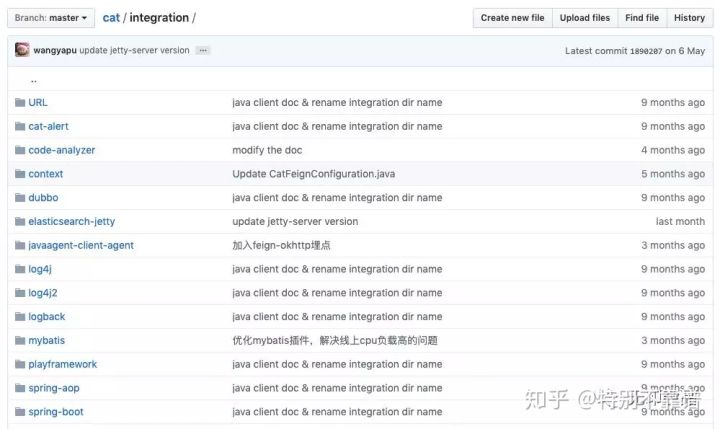This screenshot has width=720, height=429.
Task: Click the dubbo folder icon
Action: pos(20,198)
